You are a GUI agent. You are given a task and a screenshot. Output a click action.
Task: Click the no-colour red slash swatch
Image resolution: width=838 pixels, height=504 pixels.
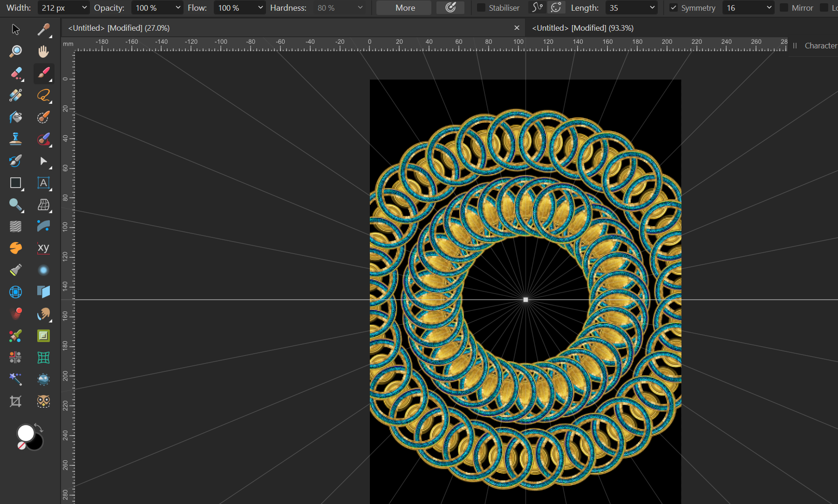[21, 445]
